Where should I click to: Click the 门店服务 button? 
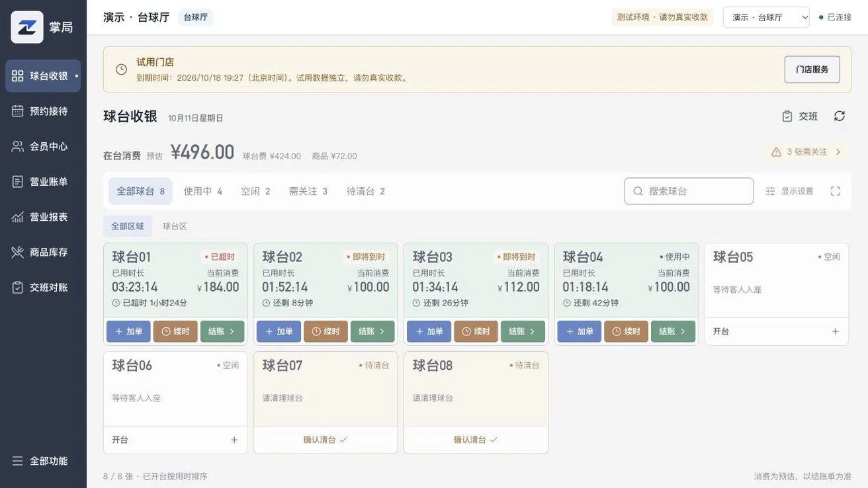[x=812, y=69]
